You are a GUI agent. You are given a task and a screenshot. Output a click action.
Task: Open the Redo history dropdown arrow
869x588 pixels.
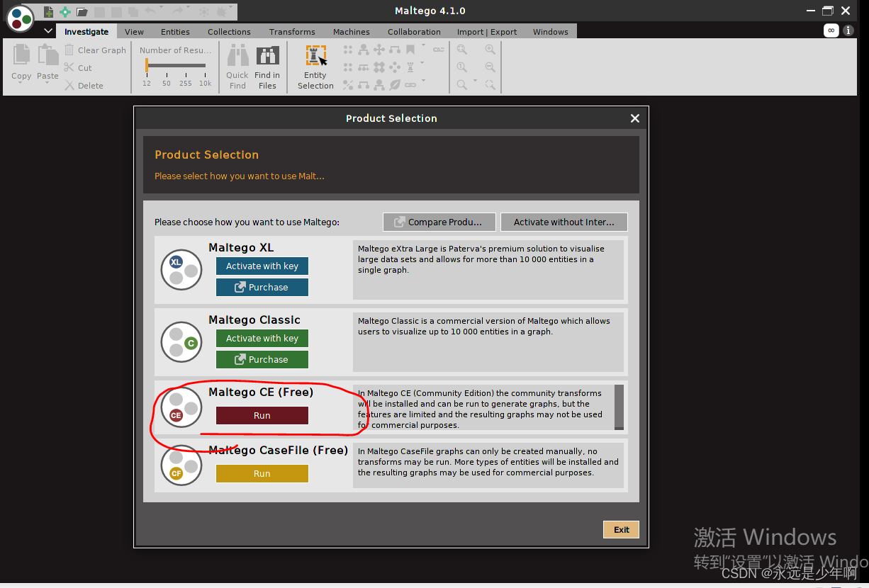(x=189, y=9)
